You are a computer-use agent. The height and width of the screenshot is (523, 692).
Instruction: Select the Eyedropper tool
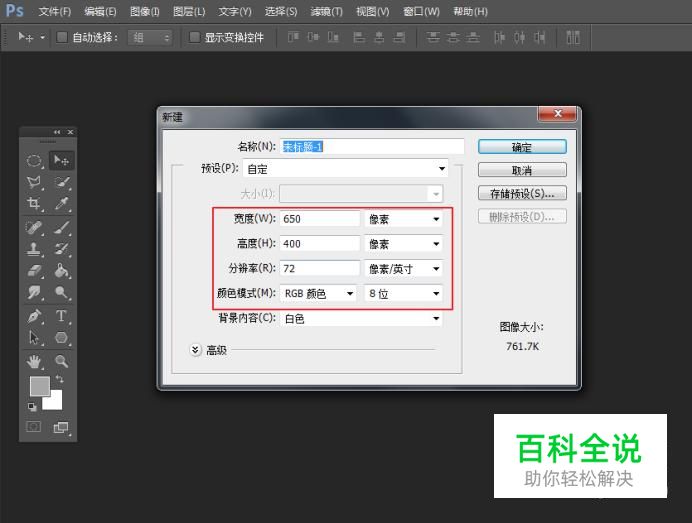pyautogui.click(x=62, y=203)
